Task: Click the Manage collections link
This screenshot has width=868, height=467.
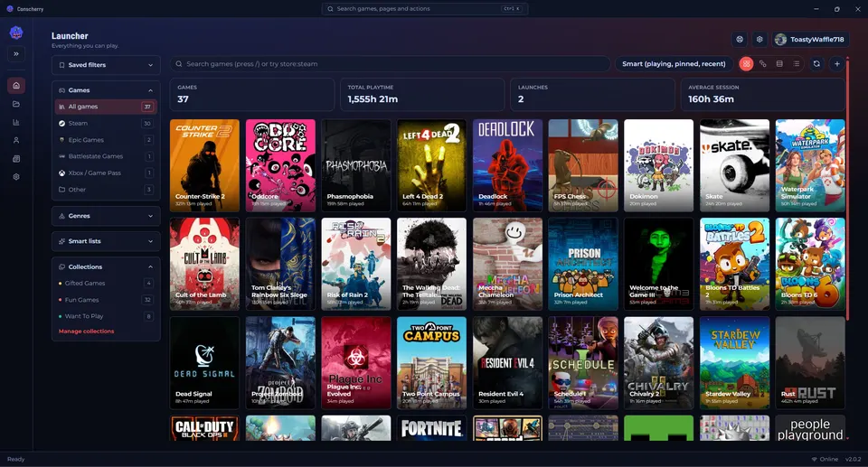Action: 87,332
